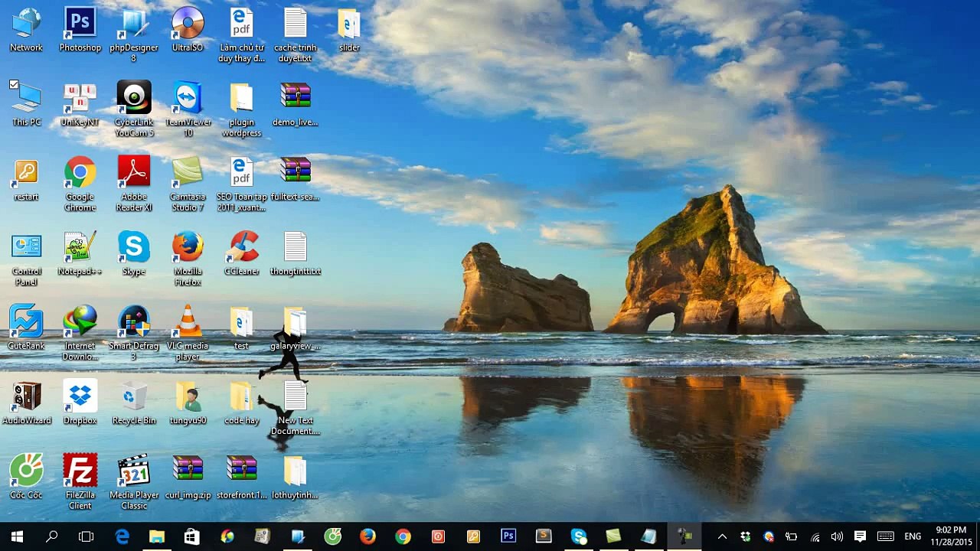Switch to Firefox on the taskbar

point(367,536)
